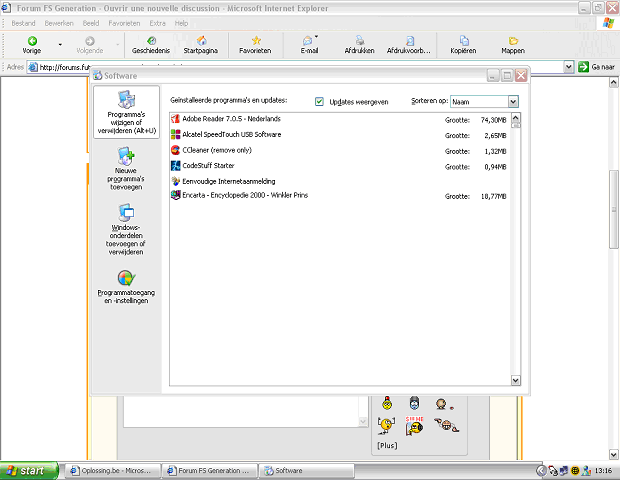Select Eenvoudige Internetaanmelding entry

pos(339,181)
